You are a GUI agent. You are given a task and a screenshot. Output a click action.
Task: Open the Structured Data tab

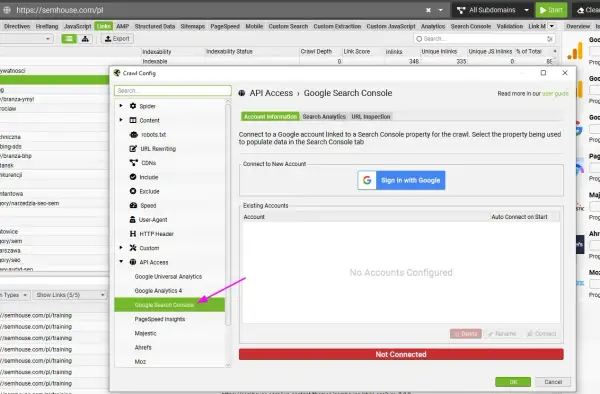click(155, 26)
